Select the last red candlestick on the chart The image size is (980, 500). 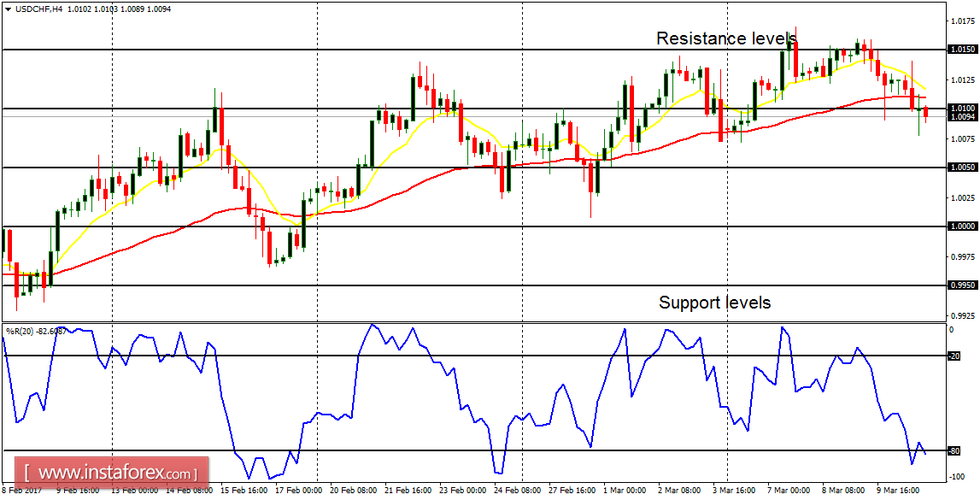coord(927,111)
